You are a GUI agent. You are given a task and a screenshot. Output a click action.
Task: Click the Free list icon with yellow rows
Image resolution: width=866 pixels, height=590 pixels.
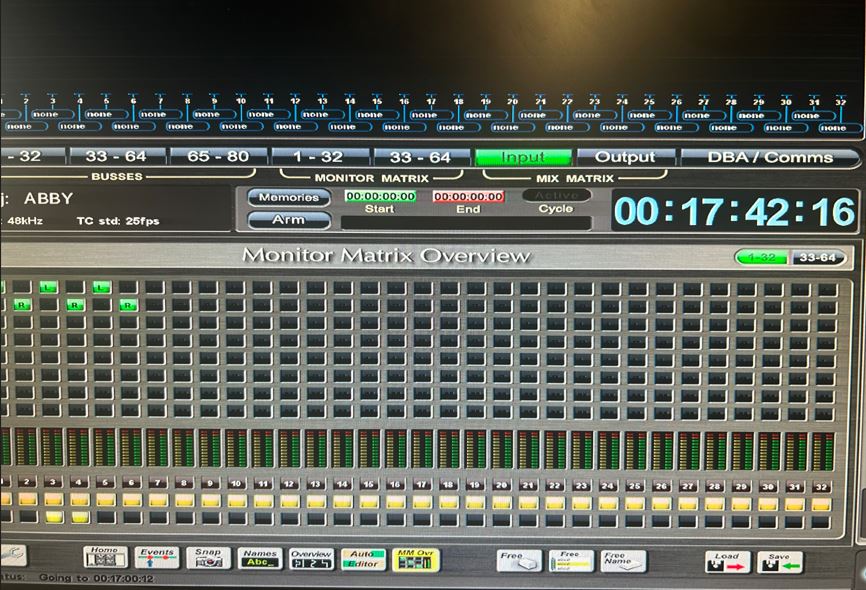(571, 561)
